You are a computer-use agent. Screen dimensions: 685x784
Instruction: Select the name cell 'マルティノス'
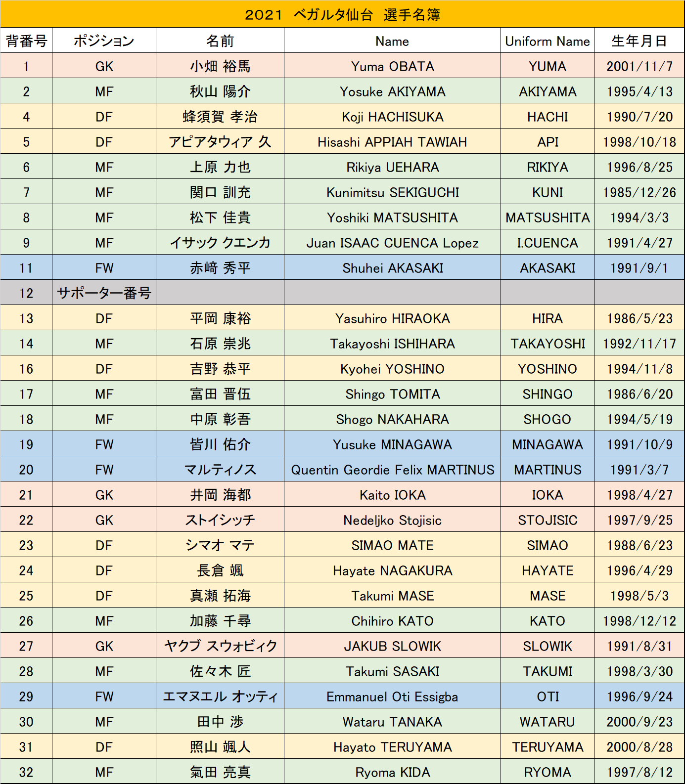[x=220, y=469]
